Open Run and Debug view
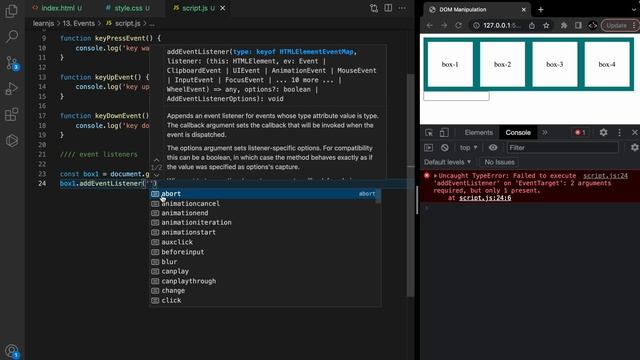This screenshot has width=640, height=360. point(11,89)
